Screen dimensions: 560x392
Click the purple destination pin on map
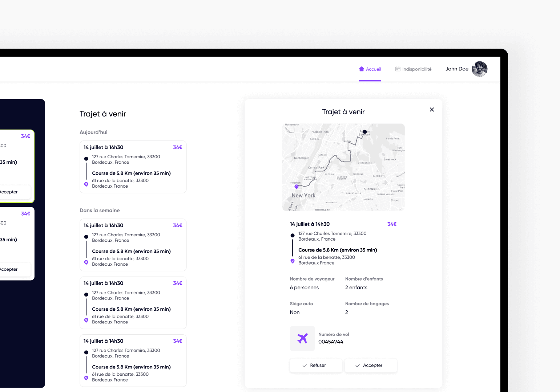click(297, 187)
